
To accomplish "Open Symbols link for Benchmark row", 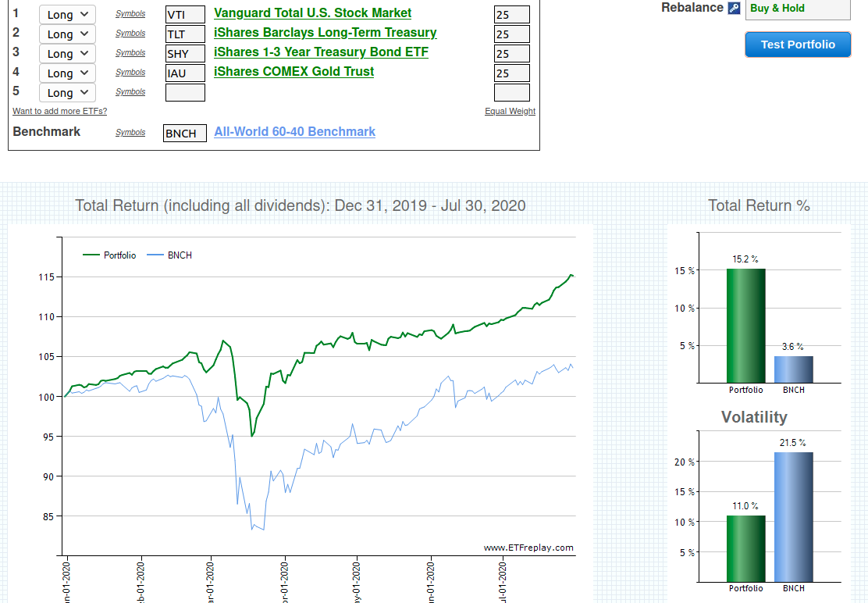I will tap(130, 132).
